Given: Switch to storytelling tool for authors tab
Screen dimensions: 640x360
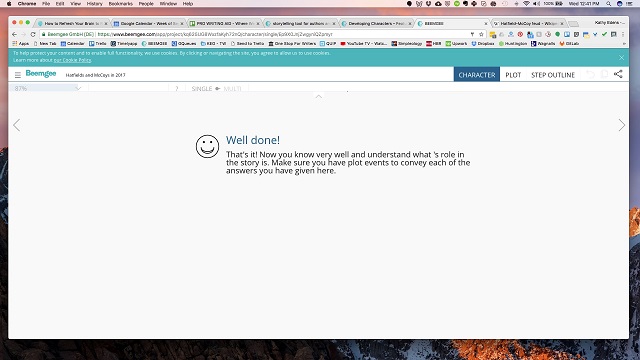Looking at the screenshot, I should 301,24.
